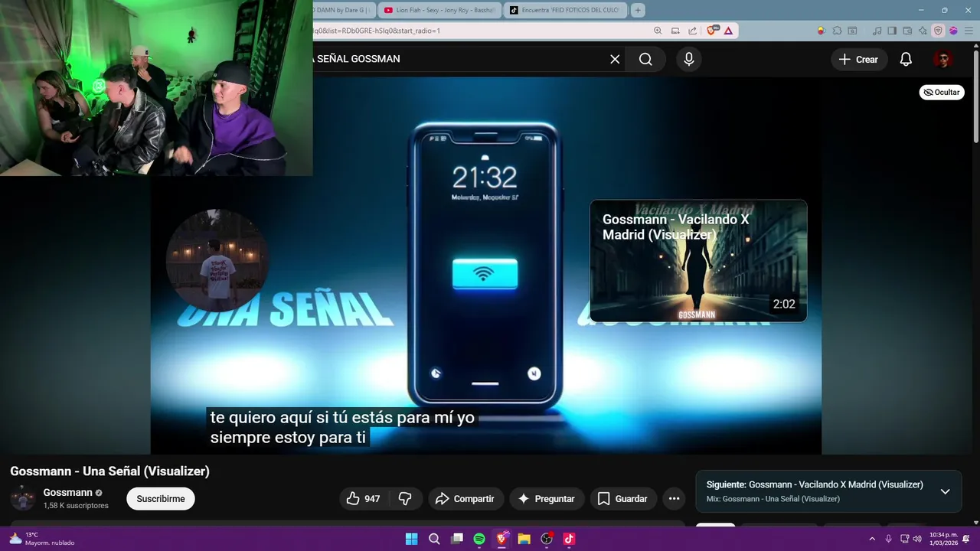The height and width of the screenshot is (551, 980).
Task: Open Spotify from the taskbar
Action: 479,539
